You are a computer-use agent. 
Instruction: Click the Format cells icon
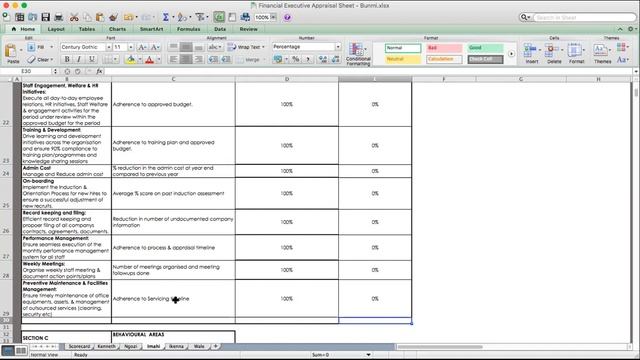click(576, 53)
